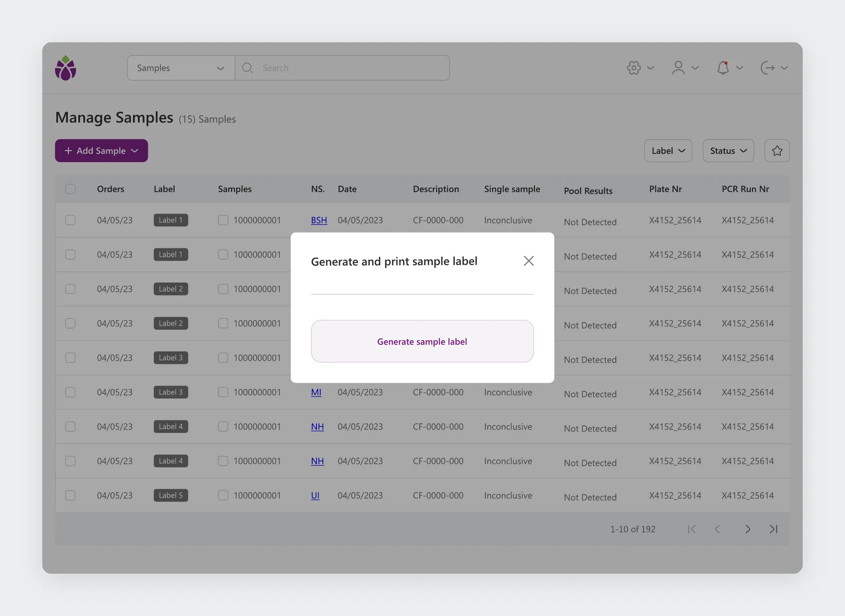
Task: Click the PCR Run Nr column header
Action: coord(745,189)
